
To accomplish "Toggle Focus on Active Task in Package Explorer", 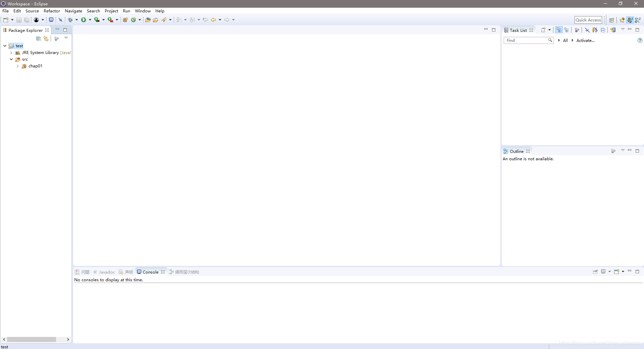I will pos(56,39).
